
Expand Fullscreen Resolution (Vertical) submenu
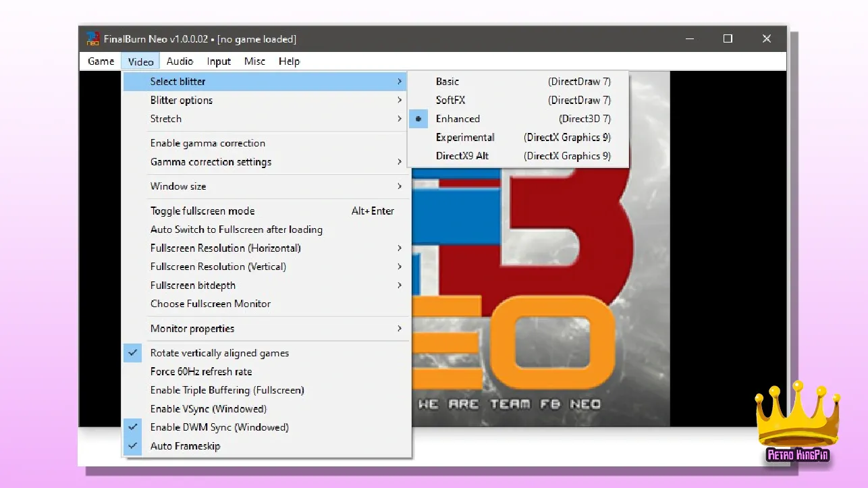(265, 267)
